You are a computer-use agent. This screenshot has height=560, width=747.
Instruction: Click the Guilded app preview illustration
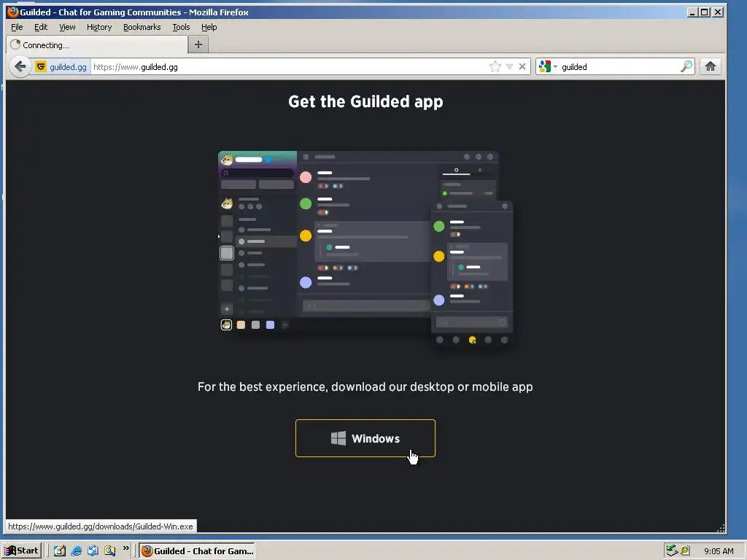coord(365,250)
